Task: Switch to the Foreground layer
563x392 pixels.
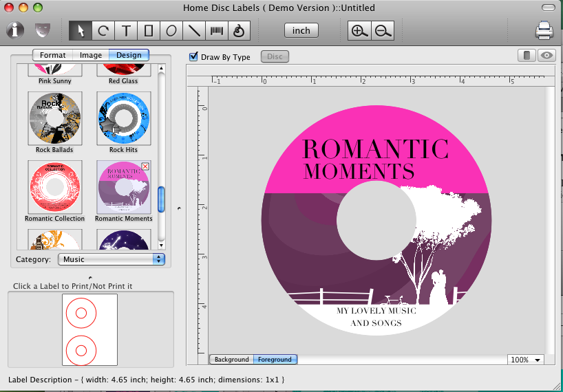Action: pos(275,360)
